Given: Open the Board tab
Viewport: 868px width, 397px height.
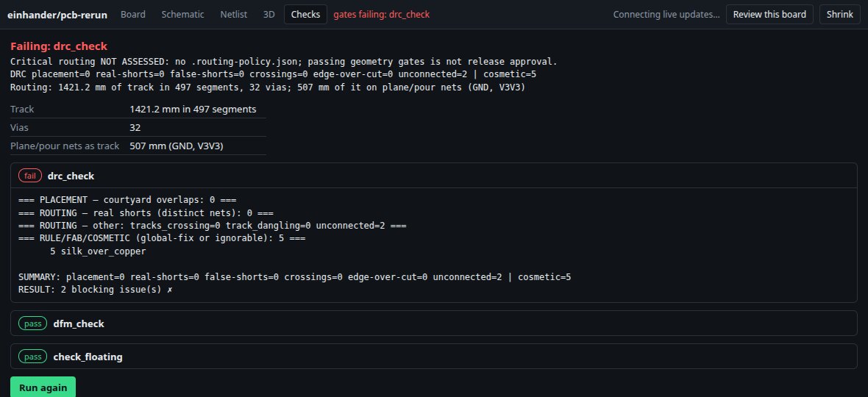Looking at the screenshot, I should [133, 15].
